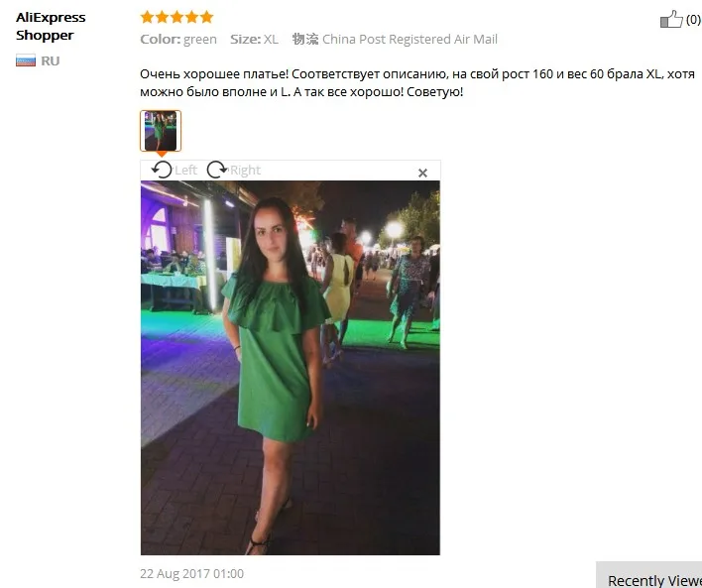Click the first orange star
The width and height of the screenshot is (702, 588).
148,17
